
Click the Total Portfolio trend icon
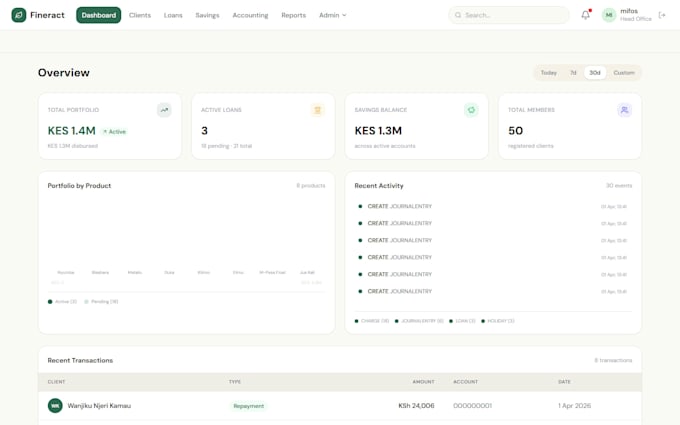pos(164,110)
